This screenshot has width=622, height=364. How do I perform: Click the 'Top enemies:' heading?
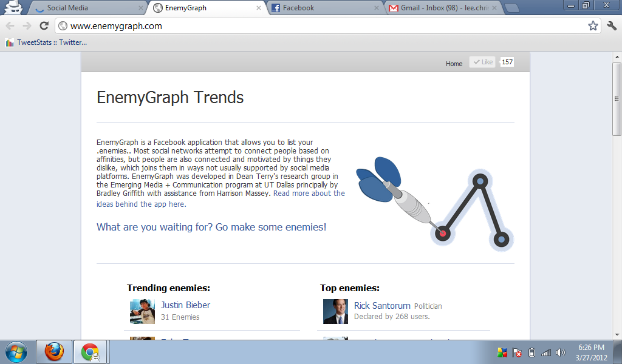tap(350, 288)
